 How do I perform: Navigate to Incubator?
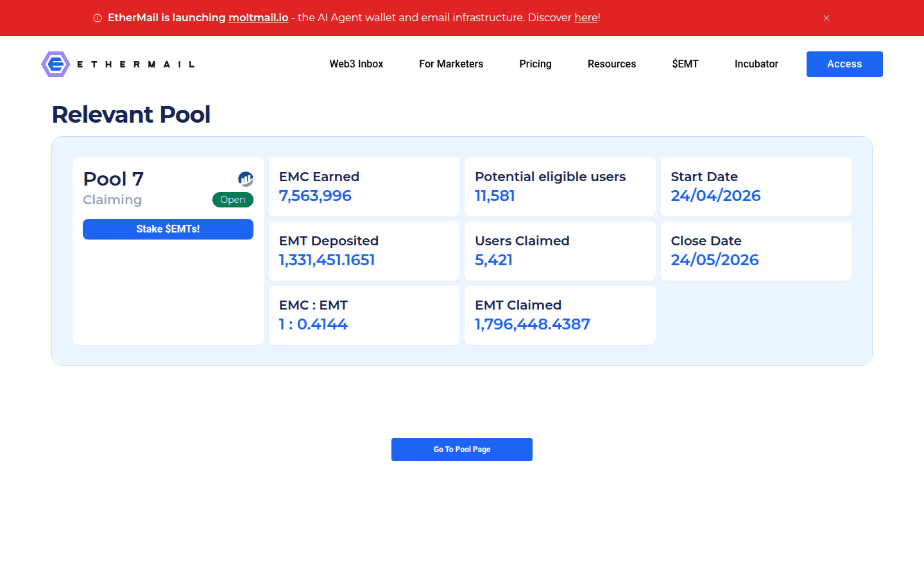click(756, 64)
